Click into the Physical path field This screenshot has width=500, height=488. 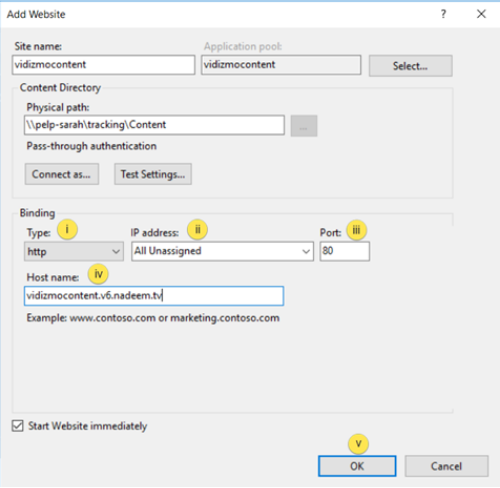pyautogui.click(x=154, y=125)
